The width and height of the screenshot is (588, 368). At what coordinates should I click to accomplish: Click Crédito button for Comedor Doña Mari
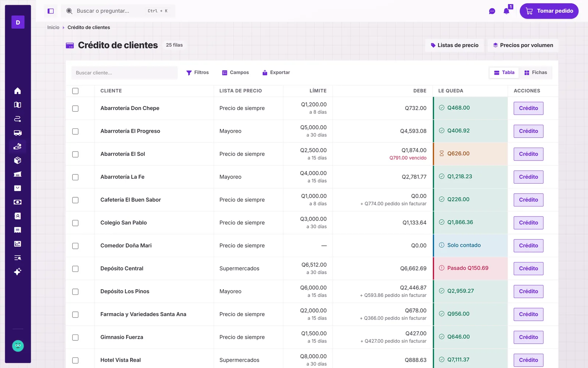point(528,245)
